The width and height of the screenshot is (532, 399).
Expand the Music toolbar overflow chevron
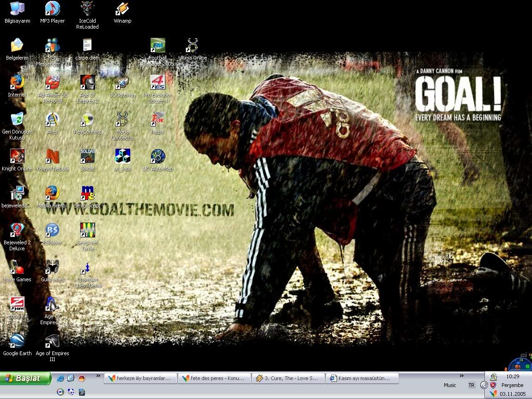[461, 375]
